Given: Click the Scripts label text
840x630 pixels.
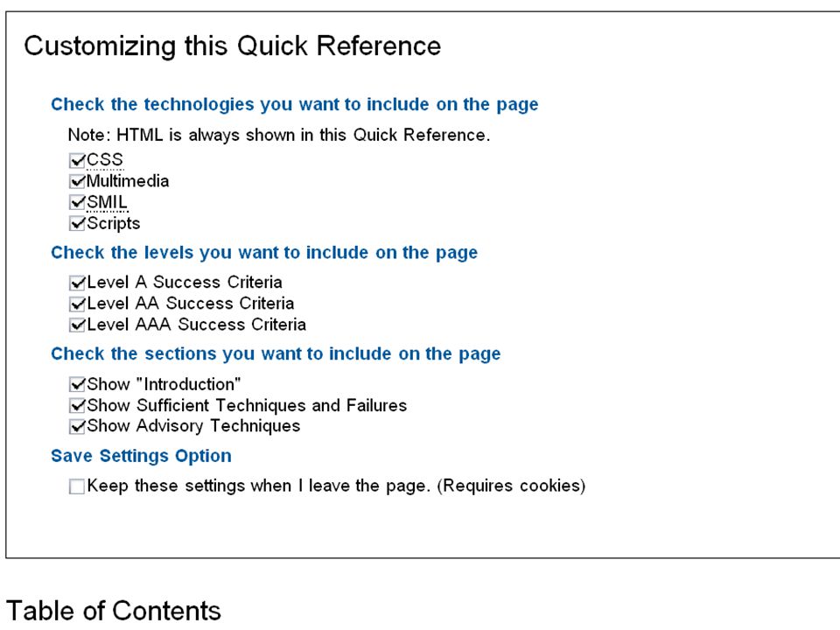Looking at the screenshot, I should tap(114, 223).
